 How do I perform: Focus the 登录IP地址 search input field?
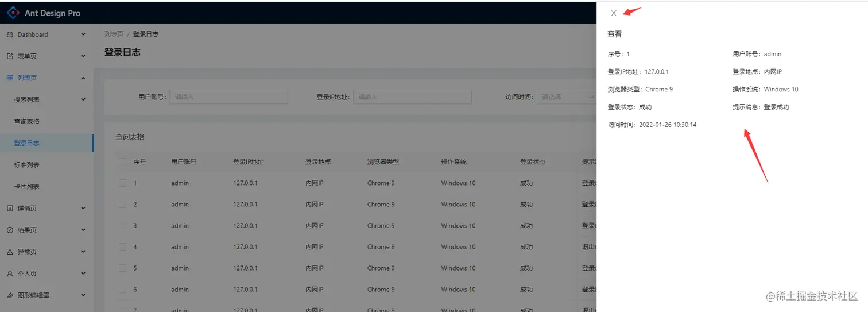click(412, 97)
